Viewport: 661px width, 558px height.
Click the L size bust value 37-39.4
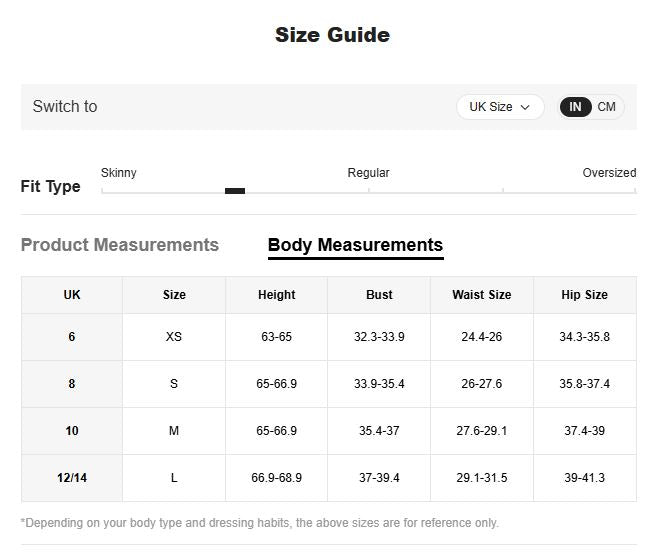pos(379,478)
